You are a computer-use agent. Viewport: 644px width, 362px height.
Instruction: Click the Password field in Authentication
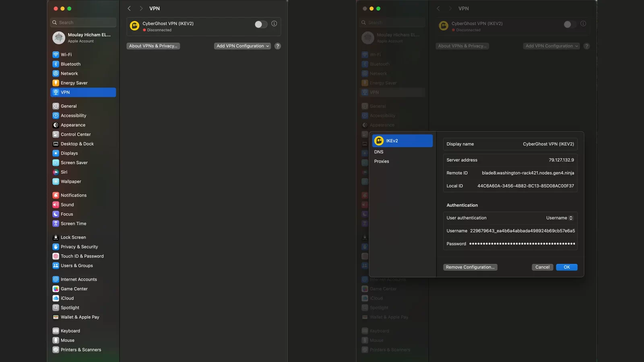510,244
